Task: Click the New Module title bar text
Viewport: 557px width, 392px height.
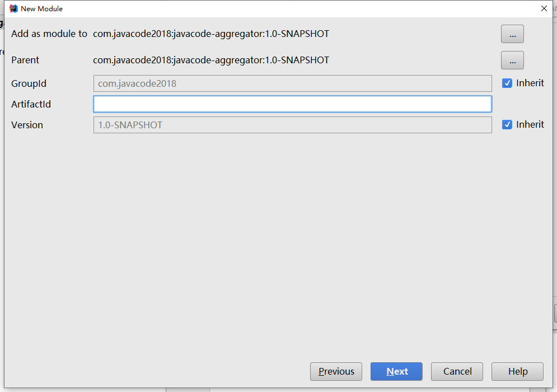Action: pyautogui.click(x=41, y=8)
